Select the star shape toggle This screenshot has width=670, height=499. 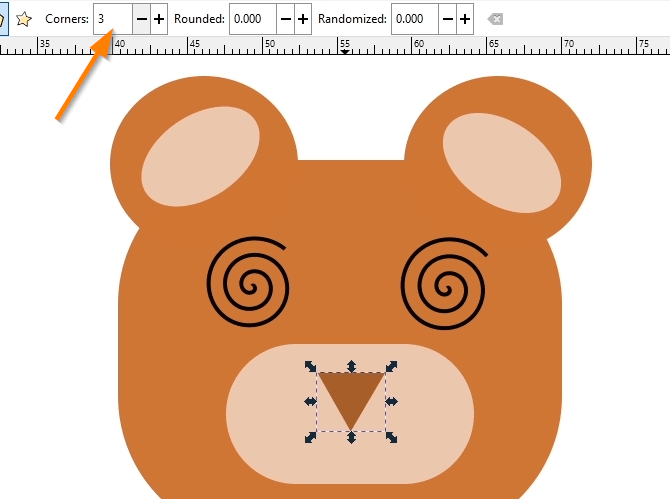coord(24,19)
